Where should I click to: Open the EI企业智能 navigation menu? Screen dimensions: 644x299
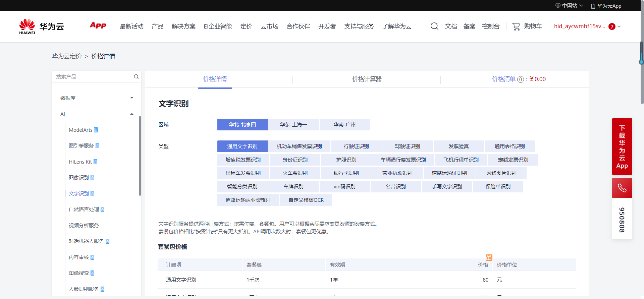[218, 26]
